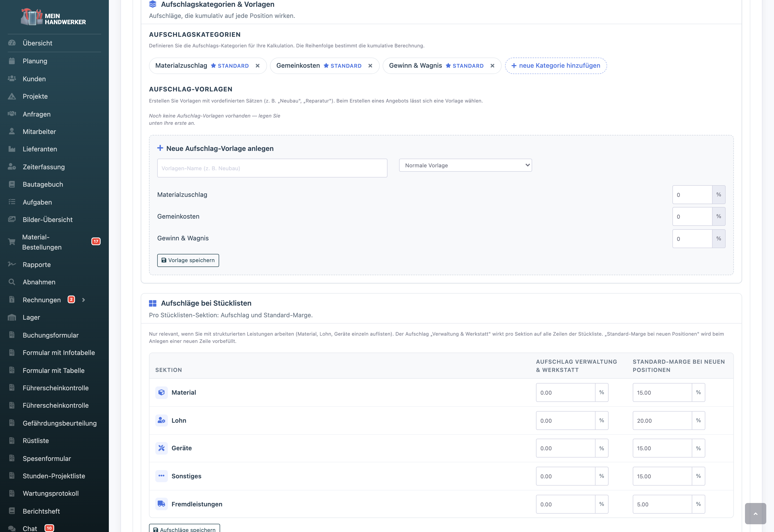This screenshot has width=774, height=532.
Task: Open Rüstliste in the sidebar
Action: 36,441
